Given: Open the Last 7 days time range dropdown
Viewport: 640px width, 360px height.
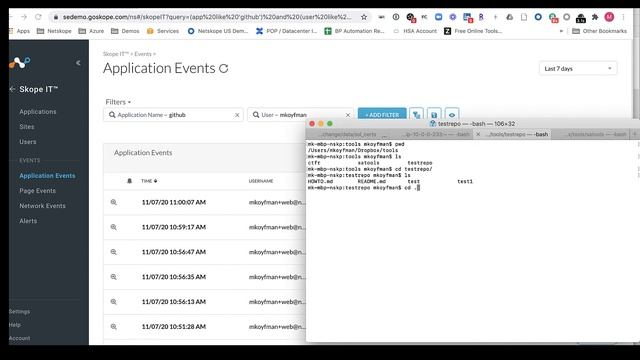Looking at the screenshot, I should [578, 69].
